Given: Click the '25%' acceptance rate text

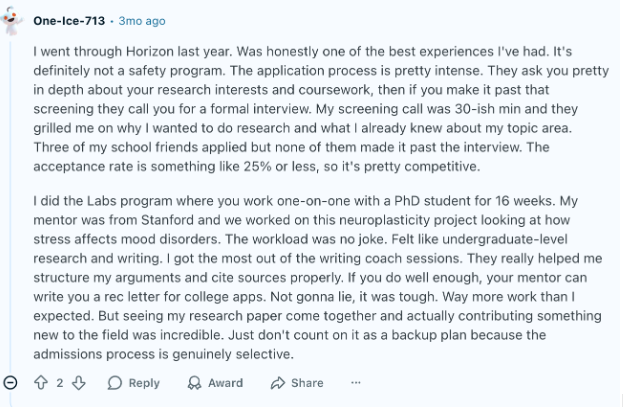Looking at the screenshot, I should click(x=257, y=166).
